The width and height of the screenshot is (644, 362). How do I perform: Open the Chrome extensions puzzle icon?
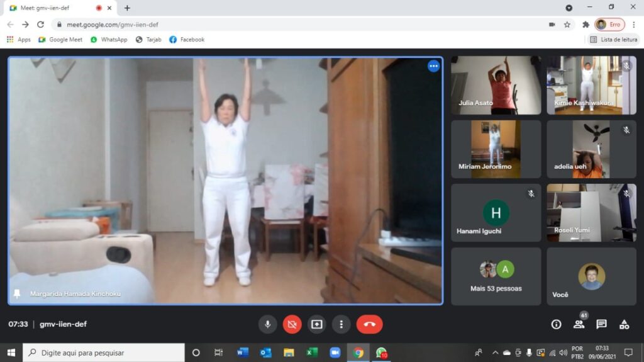(x=586, y=25)
